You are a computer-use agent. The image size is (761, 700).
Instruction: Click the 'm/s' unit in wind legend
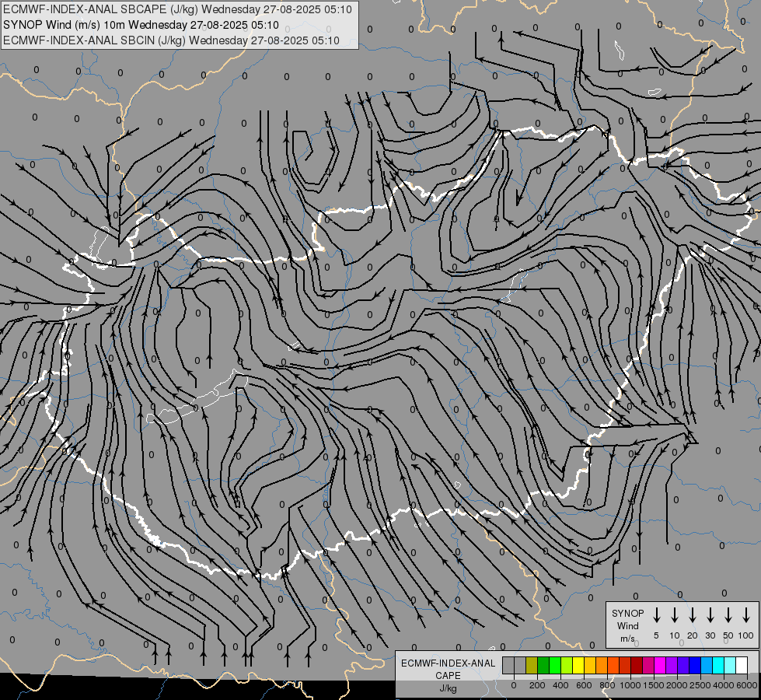coord(627,639)
